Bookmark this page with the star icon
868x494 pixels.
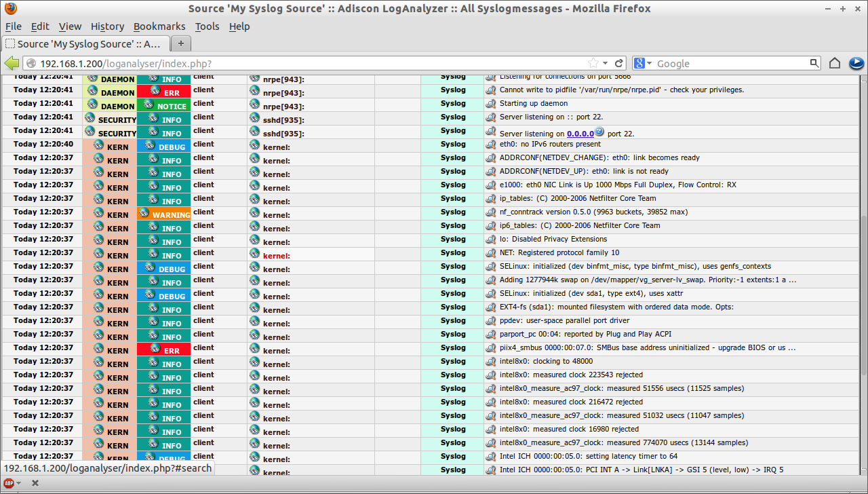[x=593, y=63]
